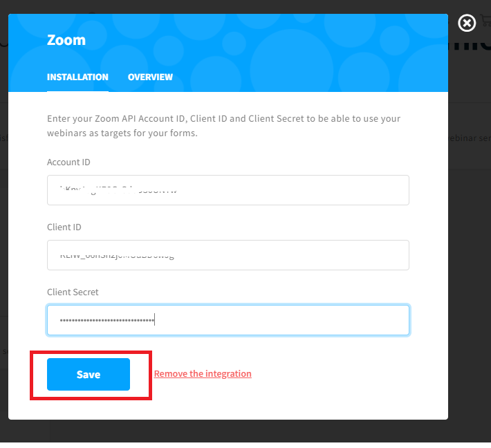
Task: Open the Overview tab
Action: click(150, 77)
